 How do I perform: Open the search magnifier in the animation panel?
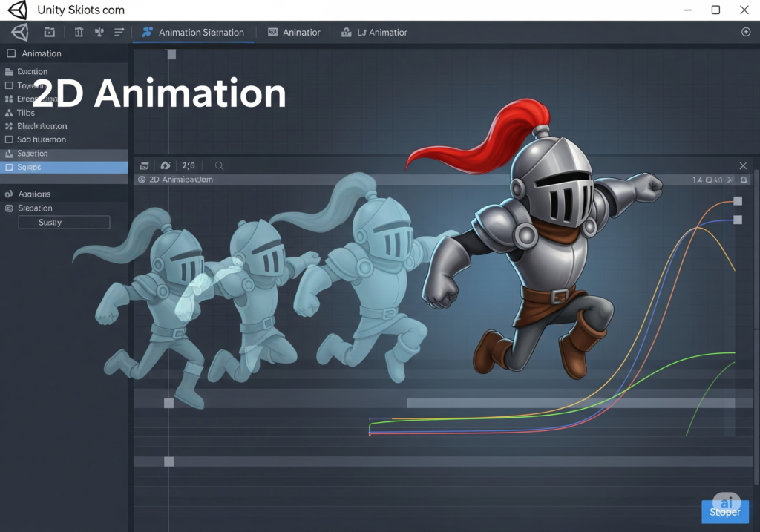219,165
